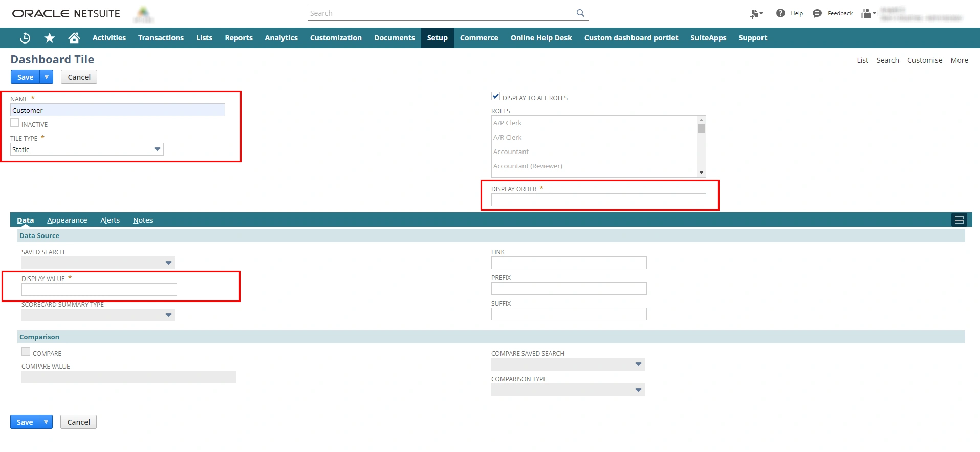Open the Shortcuts star icon
Image resolution: width=980 pixels, height=452 pixels.
tap(50, 38)
